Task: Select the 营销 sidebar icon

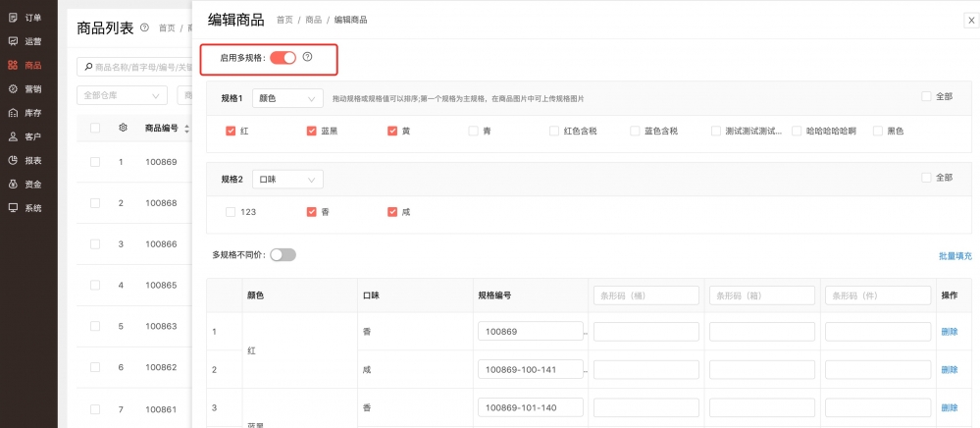Action: [x=13, y=88]
